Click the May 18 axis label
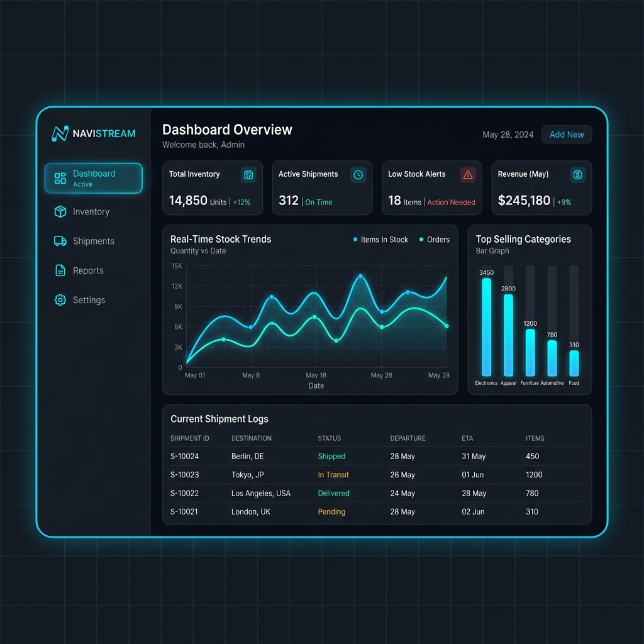Viewport: 644px width, 644px height. pos(316,375)
